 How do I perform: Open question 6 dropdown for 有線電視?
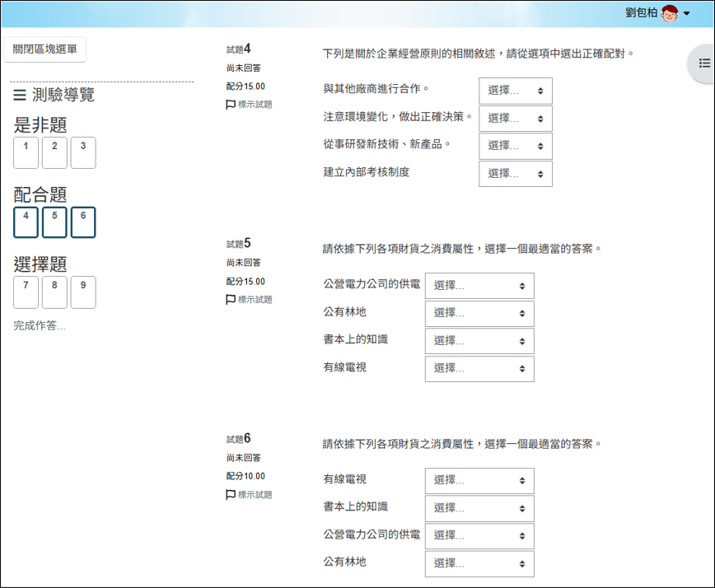point(479,480)
